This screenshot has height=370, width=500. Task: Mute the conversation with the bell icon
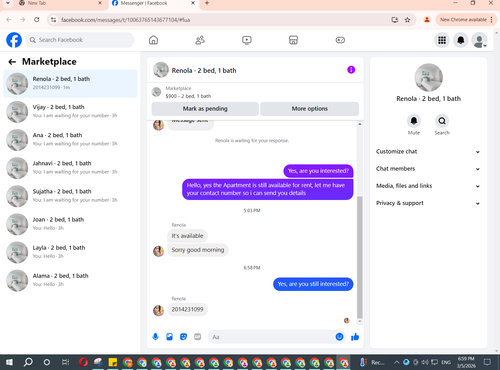click(414, 121)
